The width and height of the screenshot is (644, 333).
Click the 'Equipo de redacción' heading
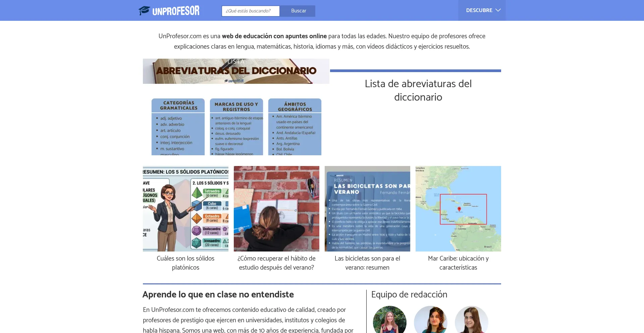coord(409,294)
